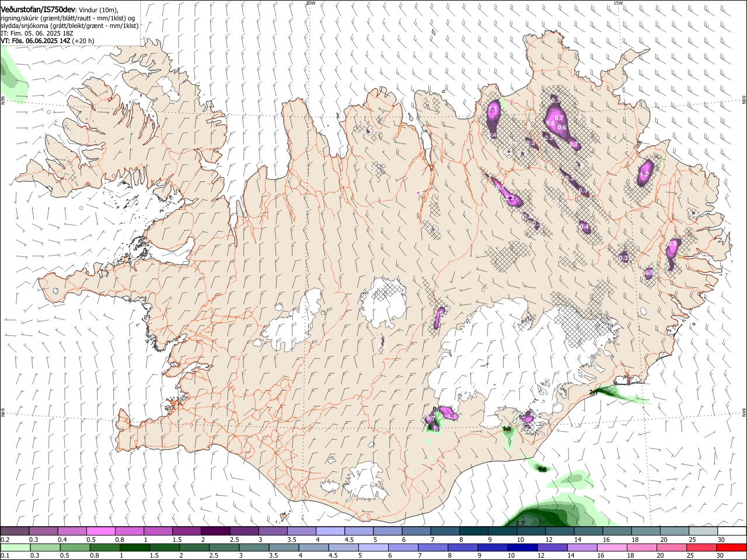747x560 pixels.
Task: Pick the light pink swatch at 16 in the lower legend
Action: [x=612, y=547]
